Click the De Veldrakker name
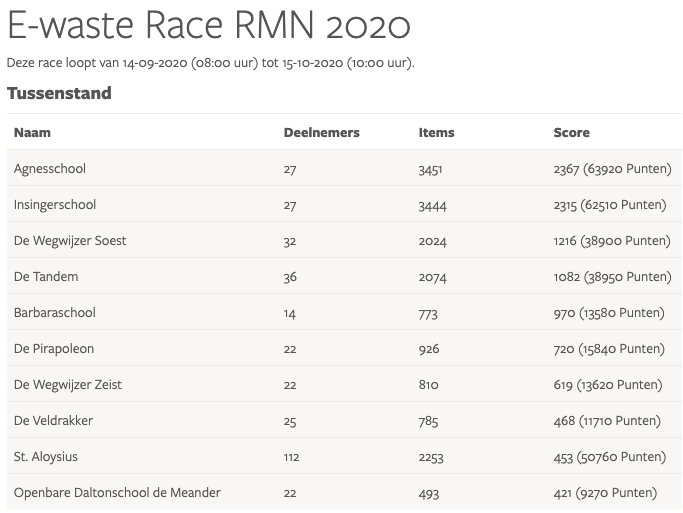The width and height of the screenshot is (683, 513). click(x=53, y=421)
